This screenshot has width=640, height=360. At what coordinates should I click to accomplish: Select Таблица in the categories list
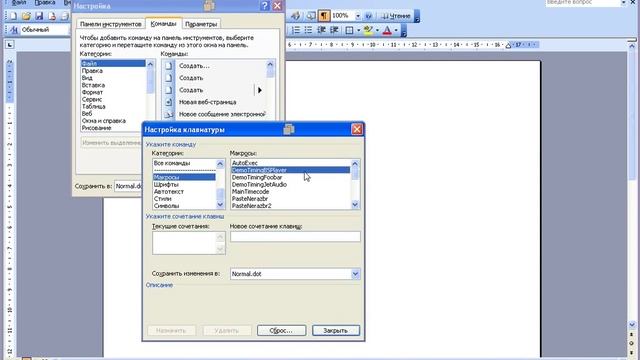113,106
